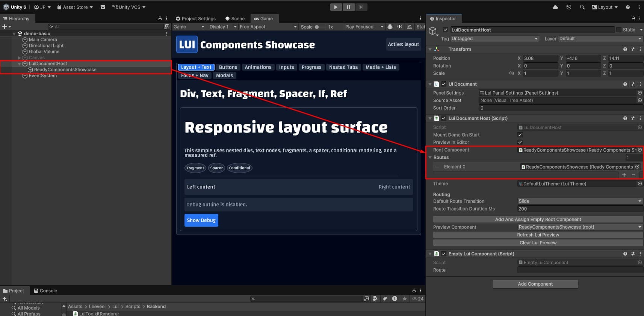644x316 pixels.
Task: Collapse the LuiDocumentHost tree item
Action: [20, 64]
